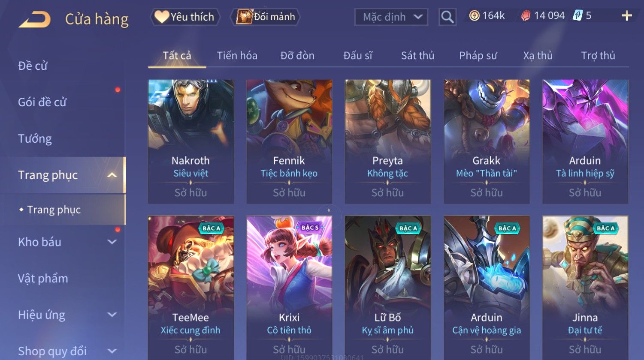Open the search magnifier icon

[x=447, y=17]
